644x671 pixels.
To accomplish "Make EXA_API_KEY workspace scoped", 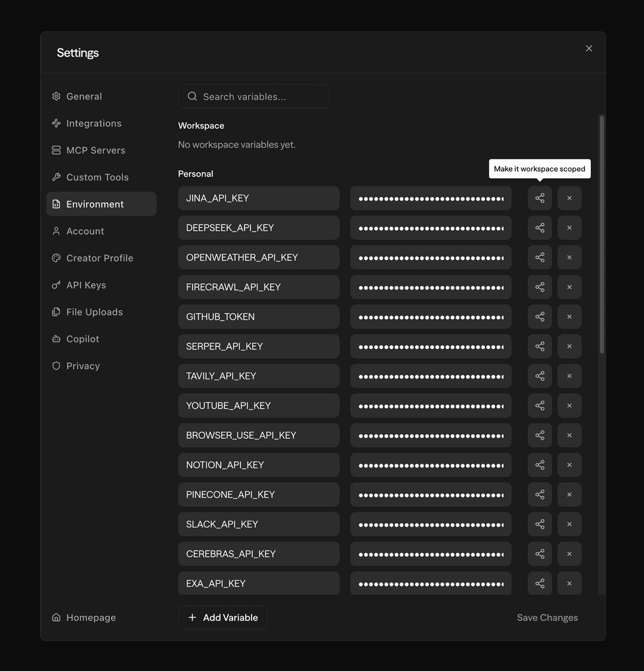I will (540, 583).
